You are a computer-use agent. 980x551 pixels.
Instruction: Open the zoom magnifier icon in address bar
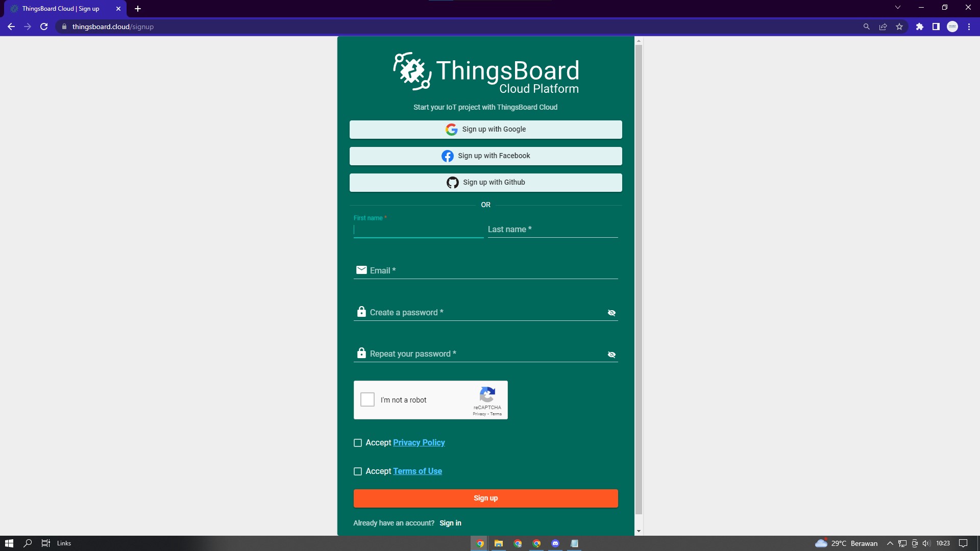coord(866,27)
